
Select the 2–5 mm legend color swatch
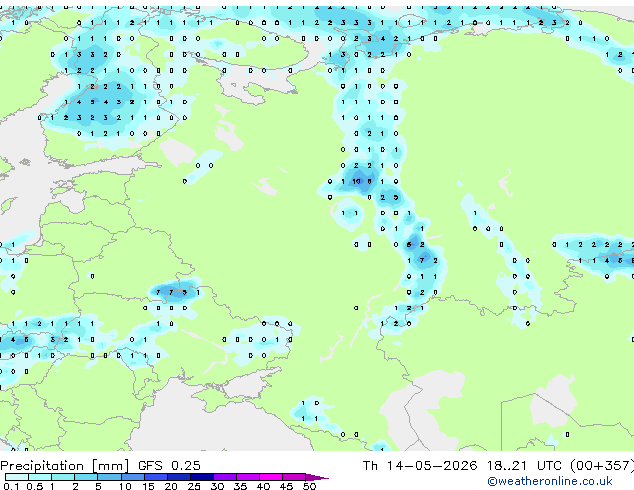pos(86,477)
